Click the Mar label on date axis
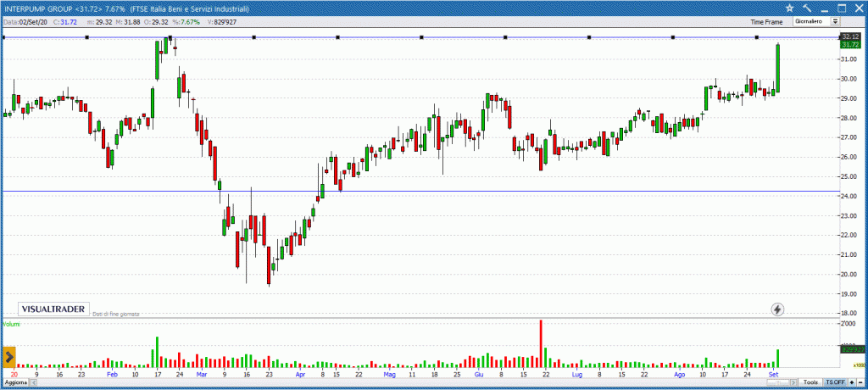 (x=201, y=375)
